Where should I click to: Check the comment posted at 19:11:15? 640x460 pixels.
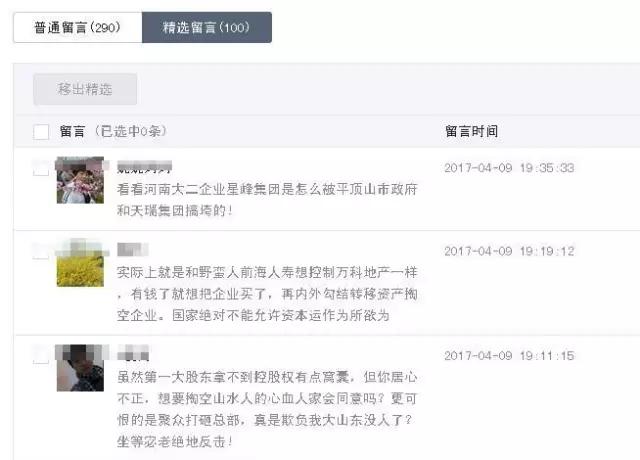pyautogui.click(x=41, y=355)
